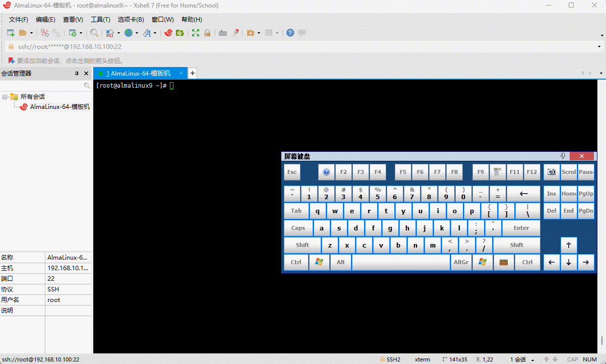This screenshot has width=606, height=364.
Task: Pin the Session Manager panel with the pushpin
Action: [x=77, y=74]
